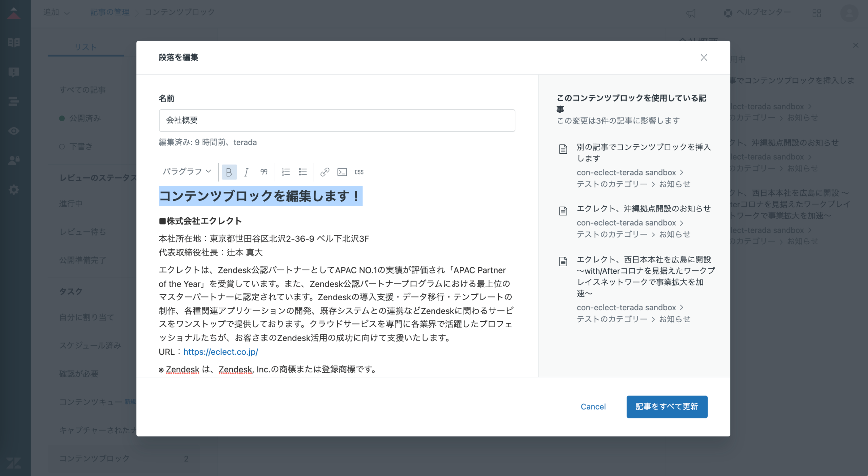Select リスト tab in background panel
Screen dimensions: 868x476
[x=86, y=47]
